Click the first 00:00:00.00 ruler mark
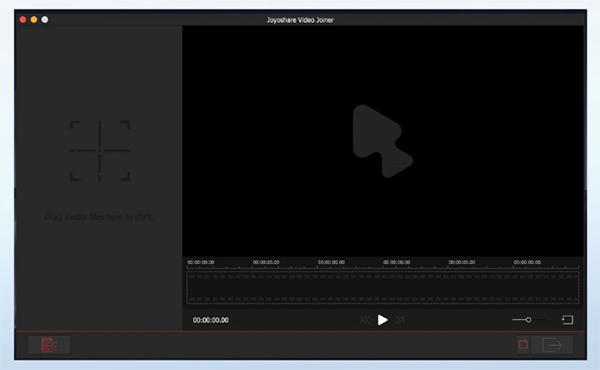The image size is (600, 370). pos(201,262)
